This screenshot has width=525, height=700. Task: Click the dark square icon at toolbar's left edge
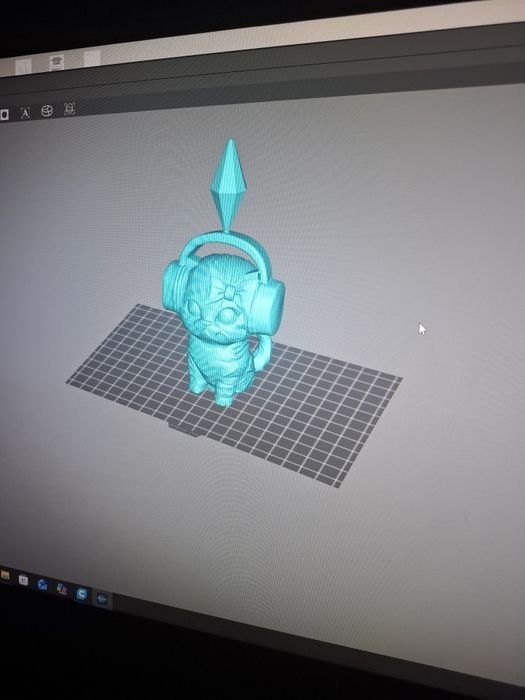pos(4,115)
